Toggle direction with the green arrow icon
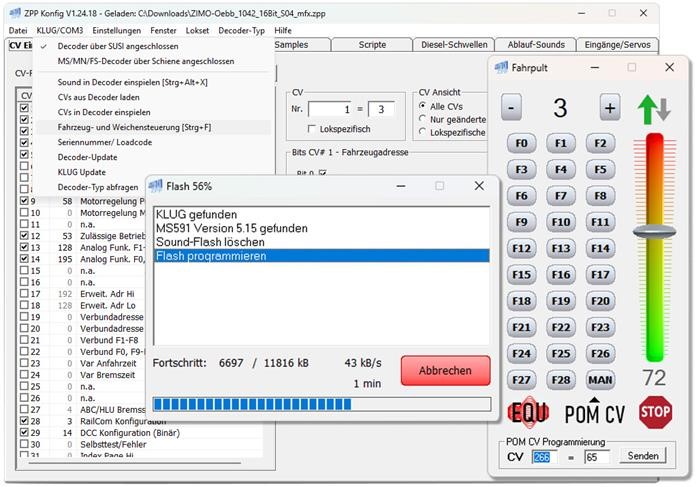 [x=654, y=107]
